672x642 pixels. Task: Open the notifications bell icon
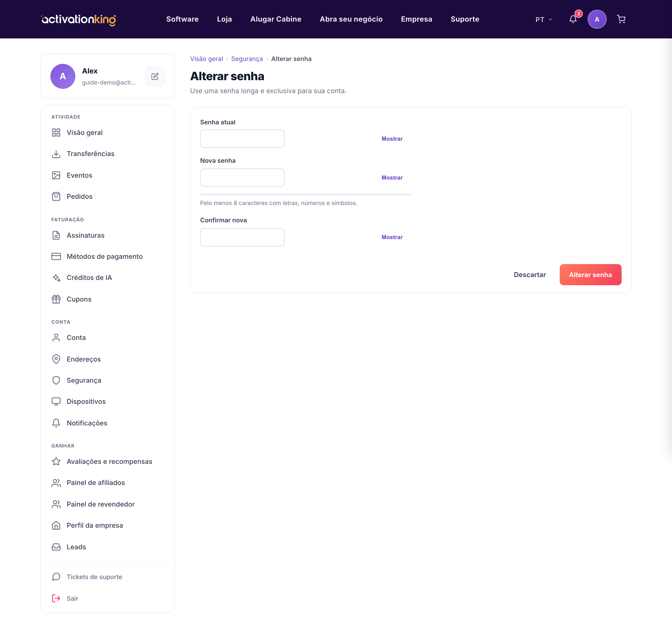573,19
